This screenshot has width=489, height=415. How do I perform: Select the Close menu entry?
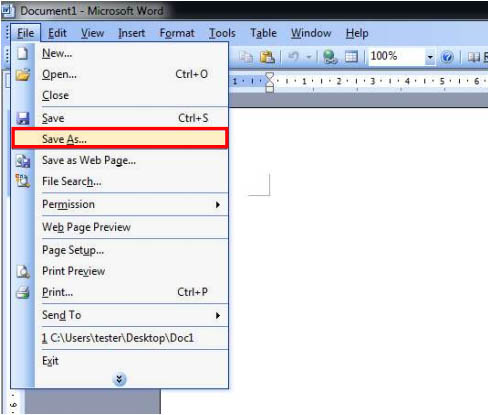(x=120, y=95)
